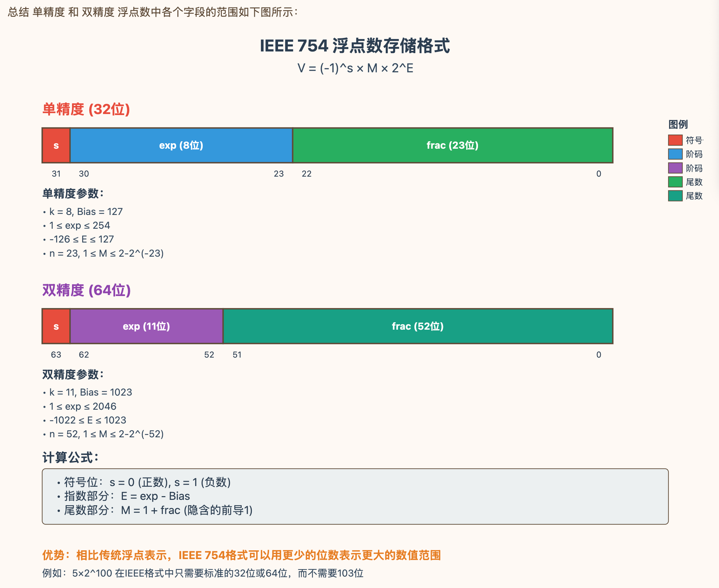The image size is (719, 588).
Task: Click the purple exp (11位) block
Action: [146, 327]
